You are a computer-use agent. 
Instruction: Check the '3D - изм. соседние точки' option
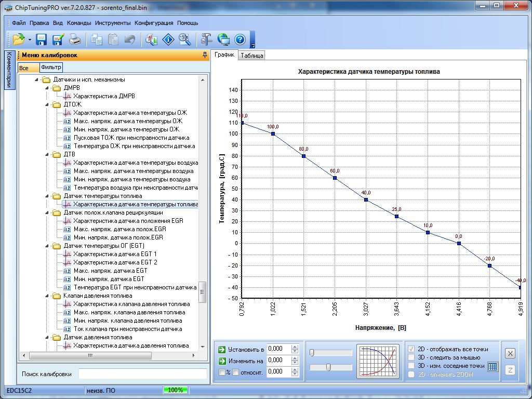click(x=412, y=366)
